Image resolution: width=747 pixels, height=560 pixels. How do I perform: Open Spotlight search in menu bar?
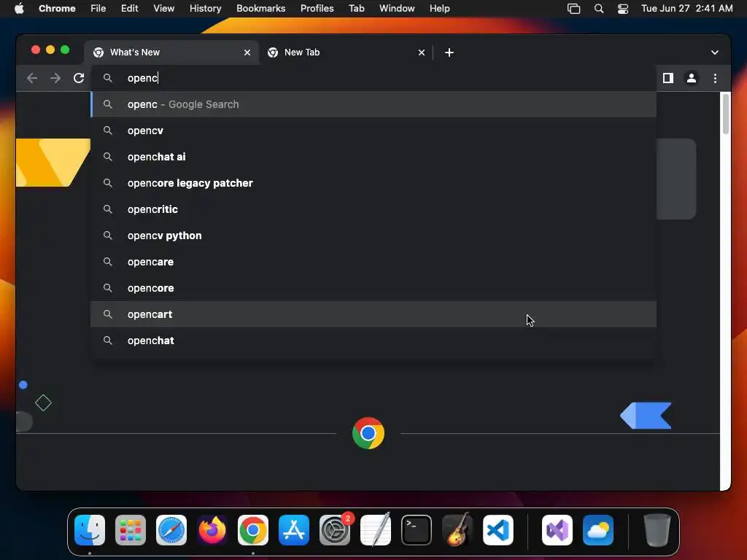coord(599,9)
